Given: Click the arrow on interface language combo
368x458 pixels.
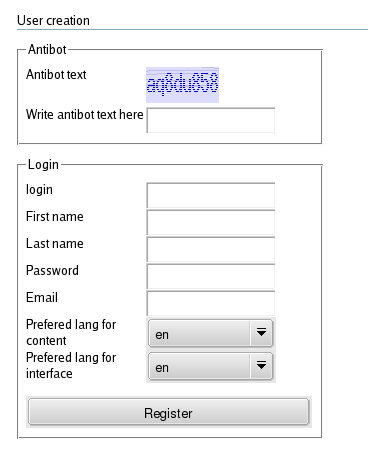Looking at the screenshot, I should (x=261, y=366).
